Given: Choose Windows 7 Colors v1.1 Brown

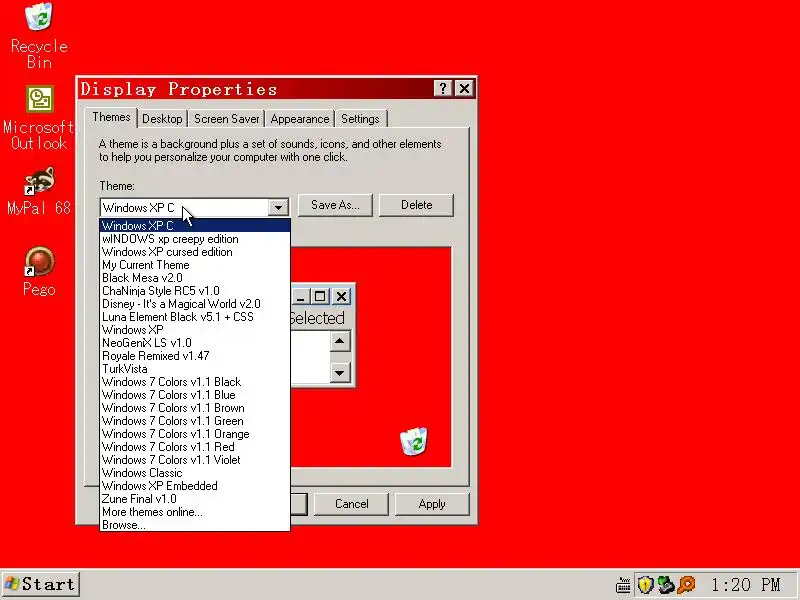Looking at the screenshot, I should 195,408.
